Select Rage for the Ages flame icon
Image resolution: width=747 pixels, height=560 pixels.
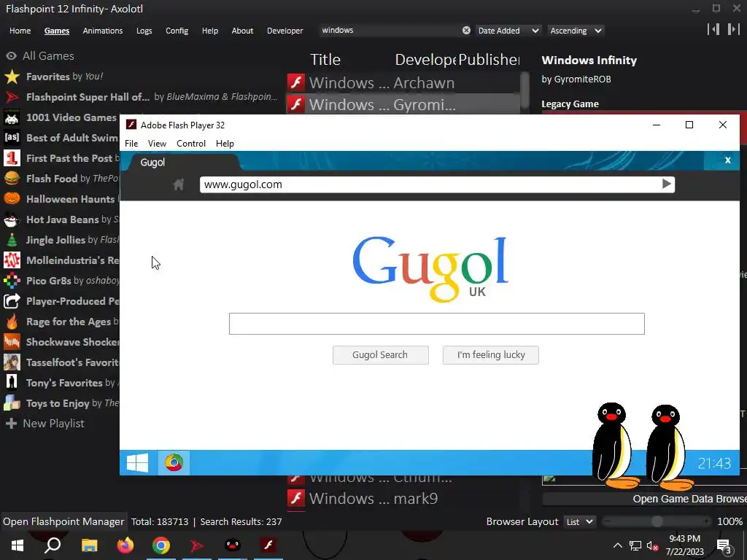point(12,322)
